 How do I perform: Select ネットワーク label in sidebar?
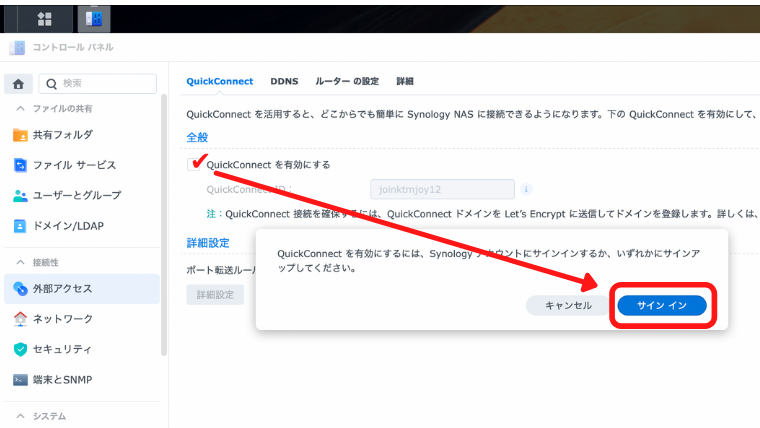pos(63,319)
